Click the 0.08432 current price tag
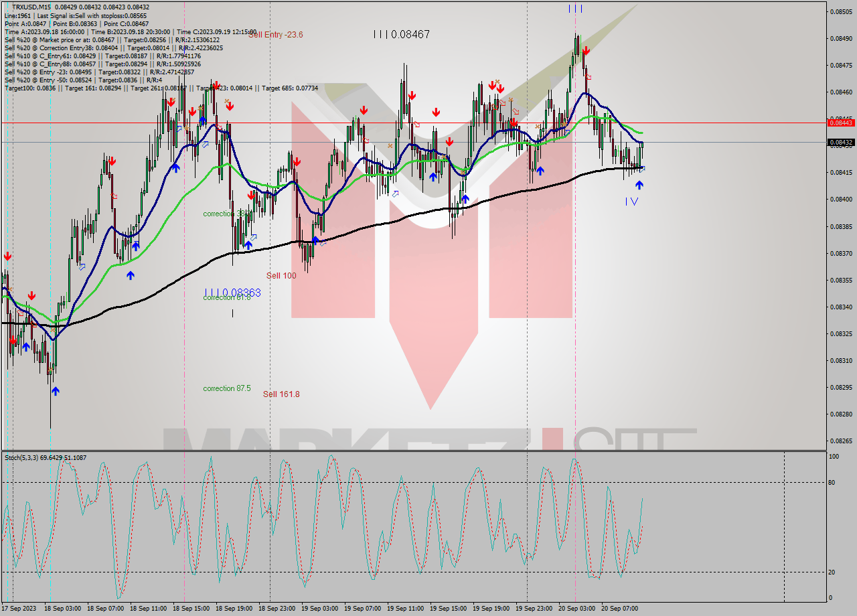The image size is (857, 616). pos(840,142)
